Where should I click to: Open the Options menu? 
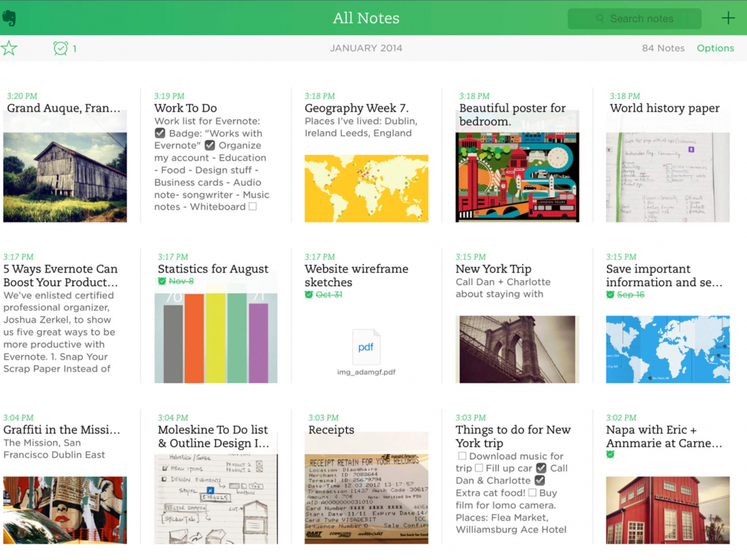[x=715, y=48]
